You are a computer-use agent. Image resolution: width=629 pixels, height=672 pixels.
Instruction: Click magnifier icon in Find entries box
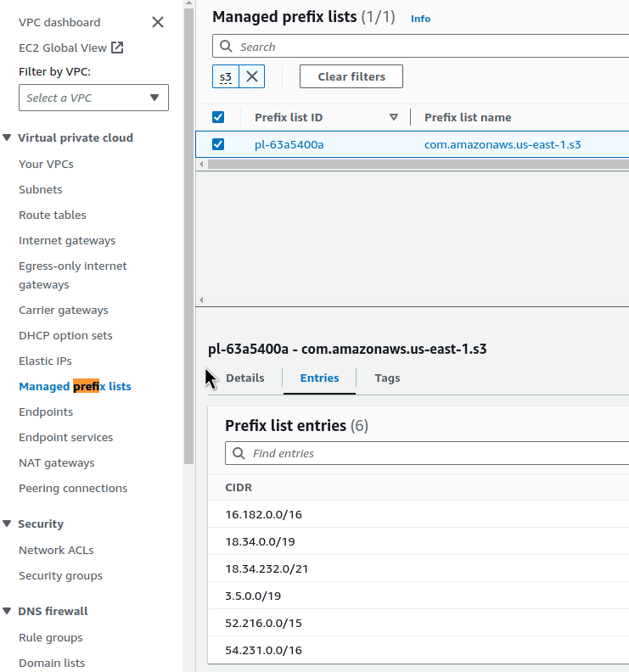[x=239, y=453]
